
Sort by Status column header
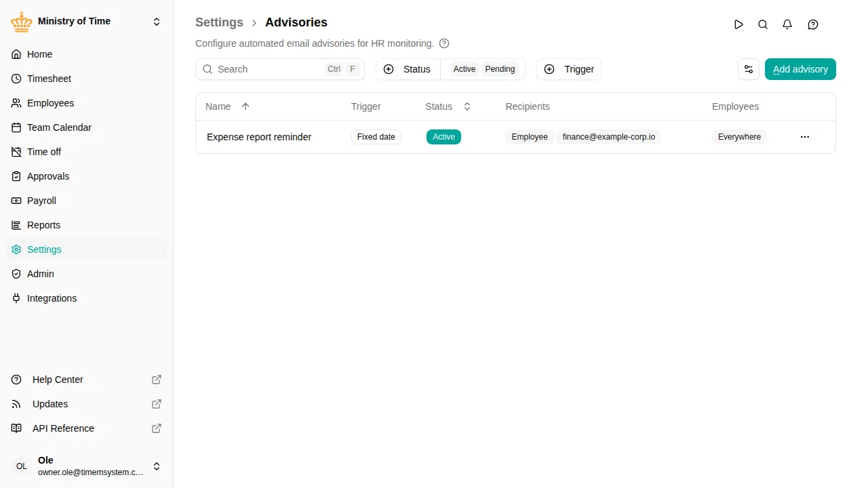(448, 106)
